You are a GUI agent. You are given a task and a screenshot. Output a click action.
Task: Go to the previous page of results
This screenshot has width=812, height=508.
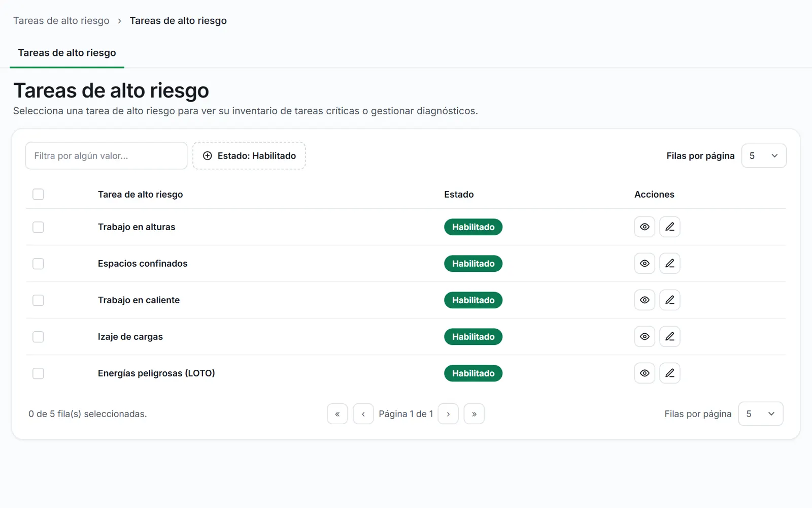[x=363, y=414]
